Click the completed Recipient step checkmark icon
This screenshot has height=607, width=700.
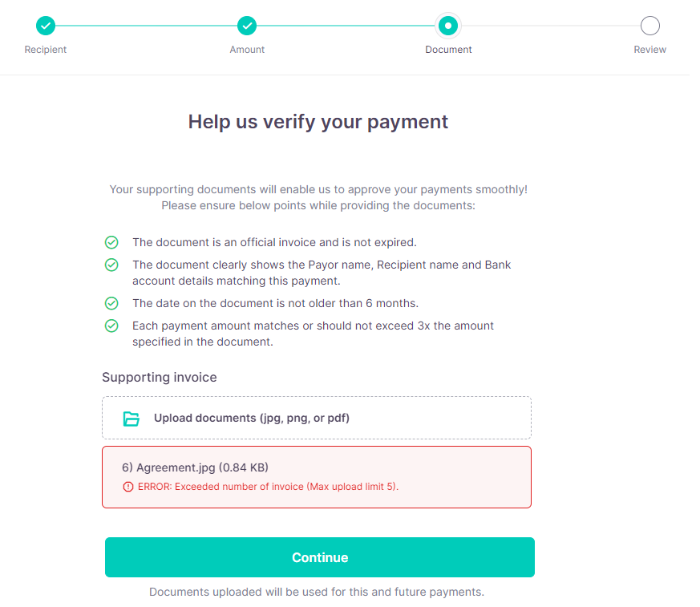click(x=46, y=26)
